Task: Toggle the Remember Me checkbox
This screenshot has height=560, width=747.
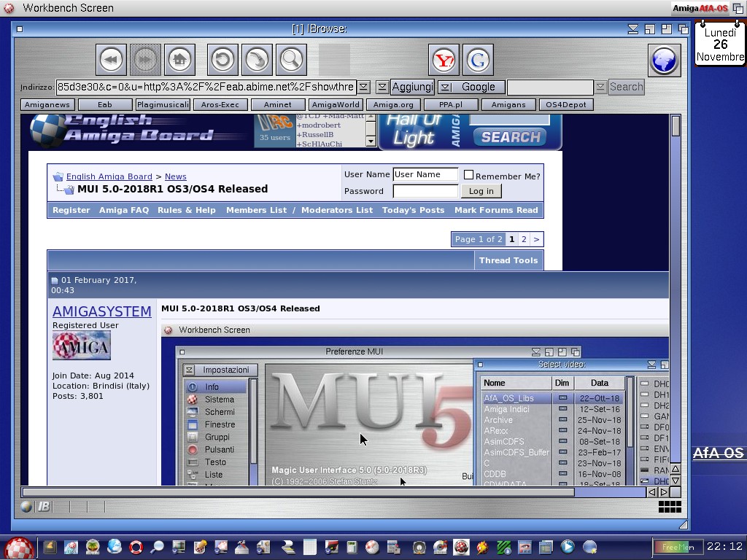Action: click(469, 175)
